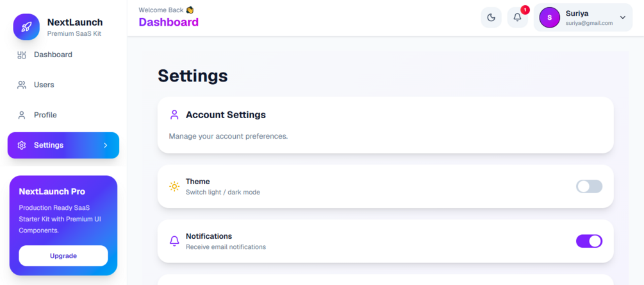
Task: Expand the Suriya account dropdown chevron
Action: coord(623,18)
